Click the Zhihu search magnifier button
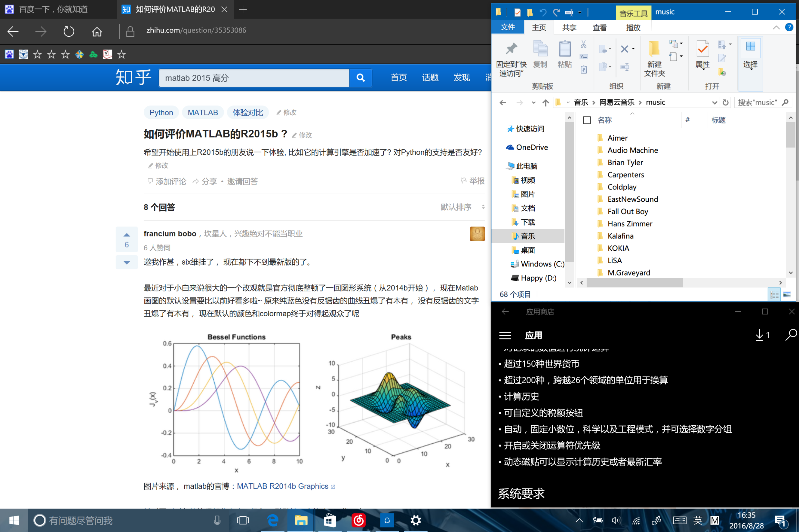Image resolution: width=799 pixels, height=532 pixels. click(x=360, y=78)
